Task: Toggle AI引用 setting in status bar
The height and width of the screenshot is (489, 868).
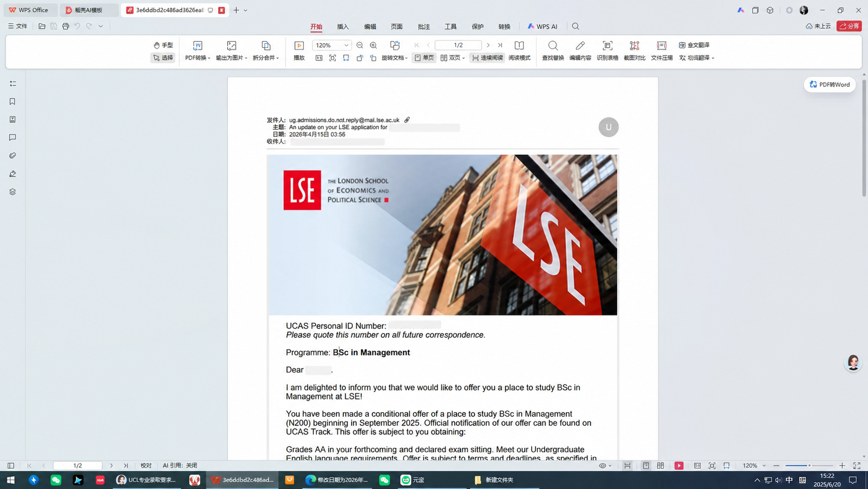Action: 180,466
